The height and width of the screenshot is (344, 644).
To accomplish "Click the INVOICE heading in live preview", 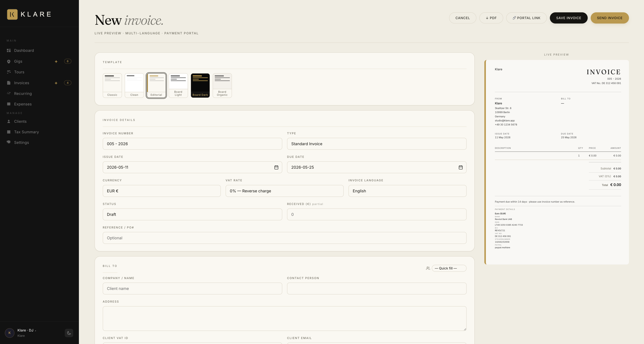I will tap(603, 72).
